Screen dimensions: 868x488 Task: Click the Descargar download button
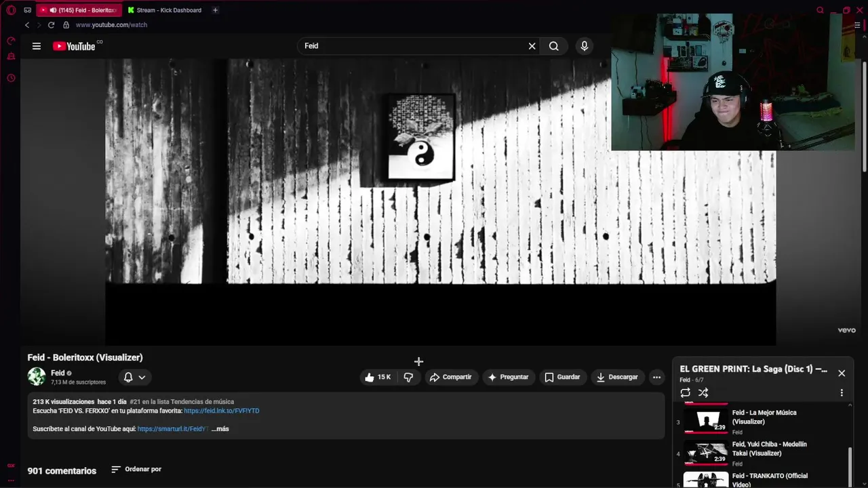click(x=617, y=378)
